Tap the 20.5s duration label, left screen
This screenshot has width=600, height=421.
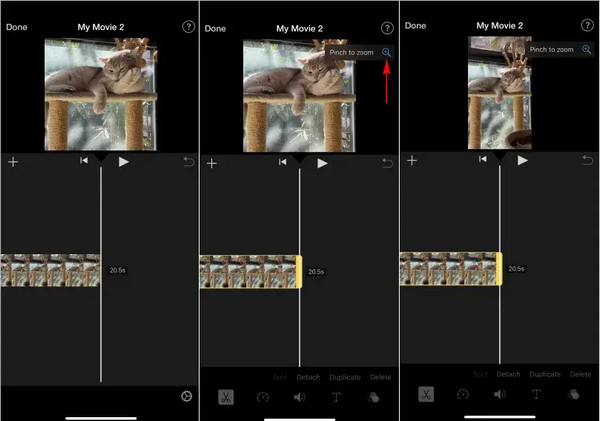(x=117, y=270)
